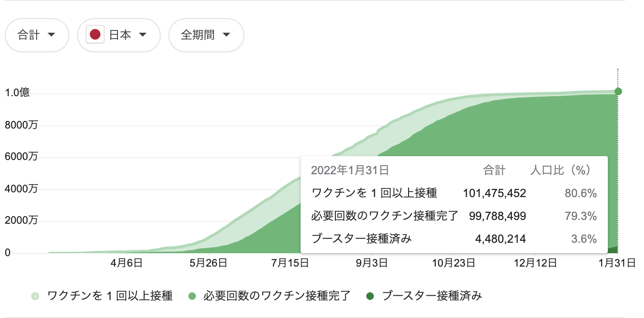Viewport: 644px width, 318px height.
Task: Click the 1.0億 y-axis label
Action: [18, 93]
